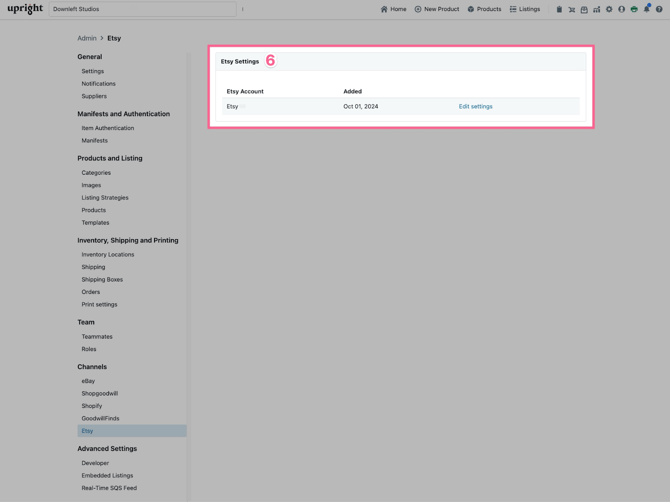The image size is (670, 502).
Task: Open Products under Products and Listing
Action: point(94,210)
